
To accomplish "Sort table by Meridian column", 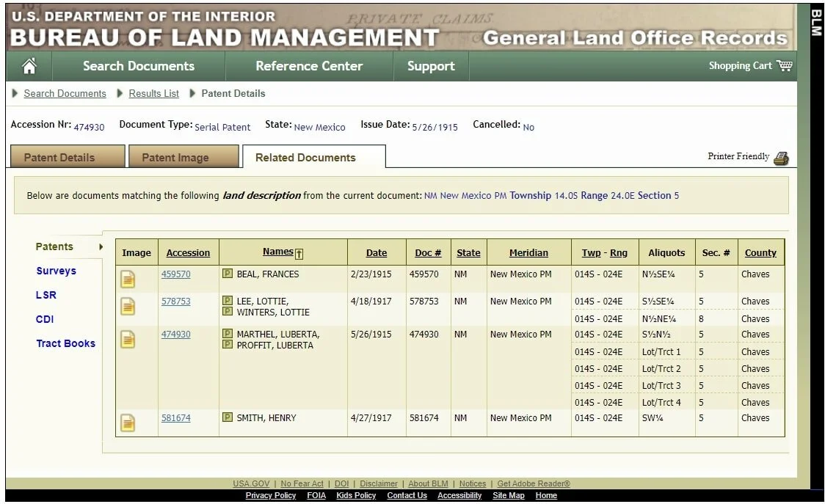I will tap(528, 252).
